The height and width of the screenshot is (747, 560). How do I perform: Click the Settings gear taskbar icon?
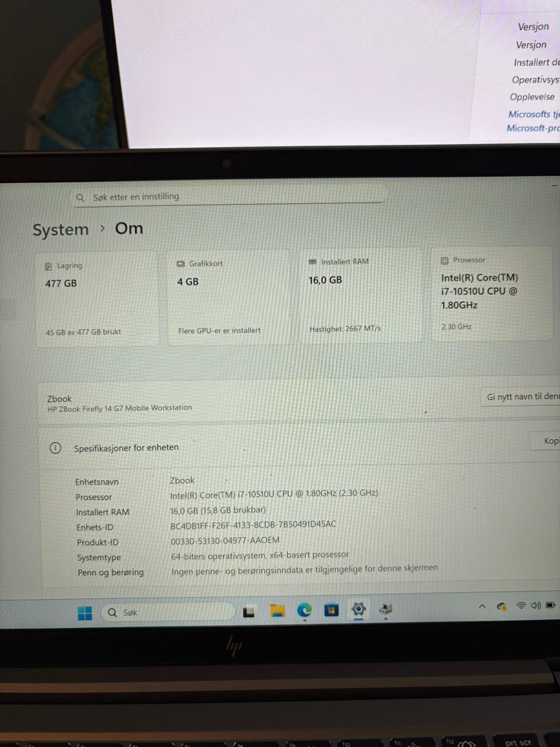click(x=358, y=609)
